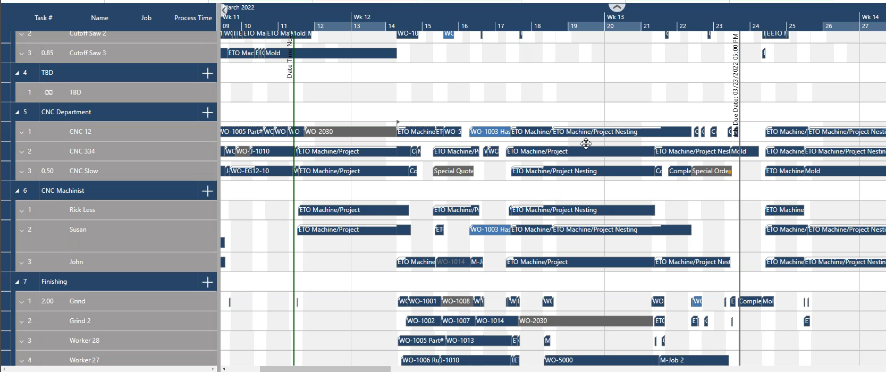
Task: Expand the Susan row
Action: pos(21,230)
